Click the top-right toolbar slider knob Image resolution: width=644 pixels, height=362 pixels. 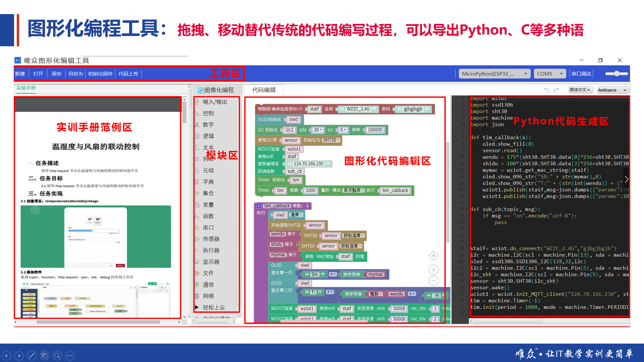616,74
